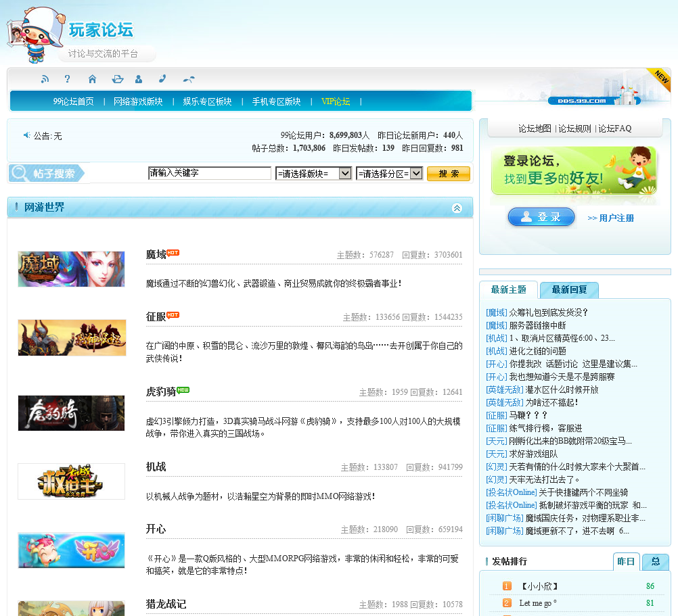Open topic 练气排行榜，客服进

pos(545,429)
